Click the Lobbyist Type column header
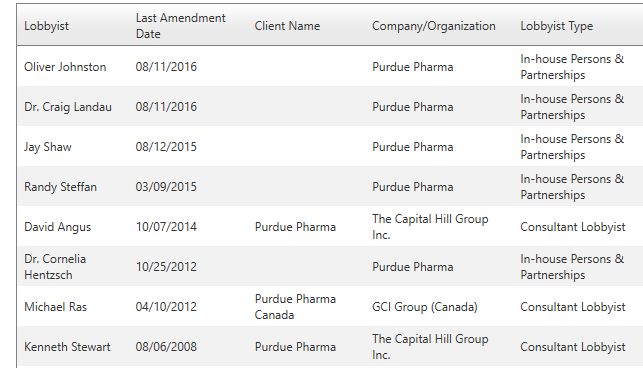 click(556, 26)
